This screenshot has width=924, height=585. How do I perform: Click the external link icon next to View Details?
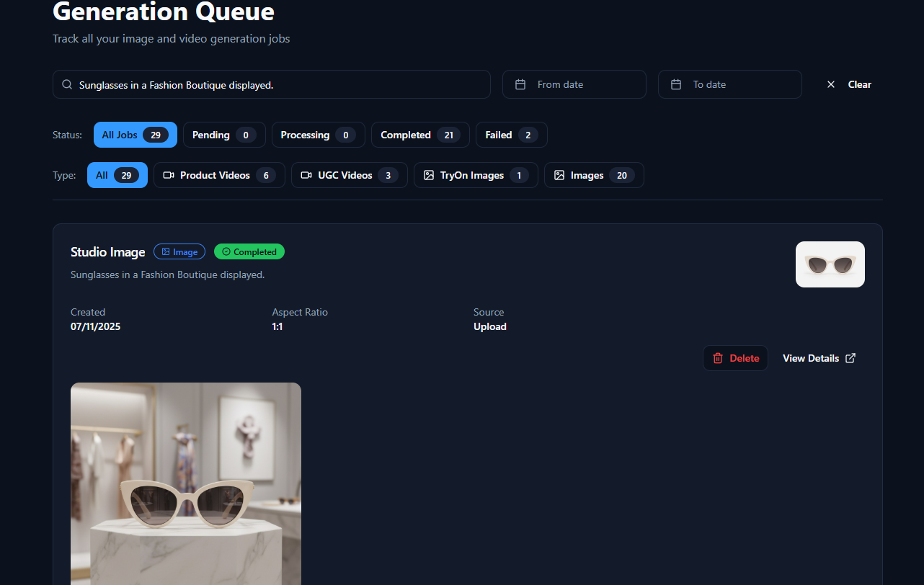pyautogui.click(x=850, y=357)
